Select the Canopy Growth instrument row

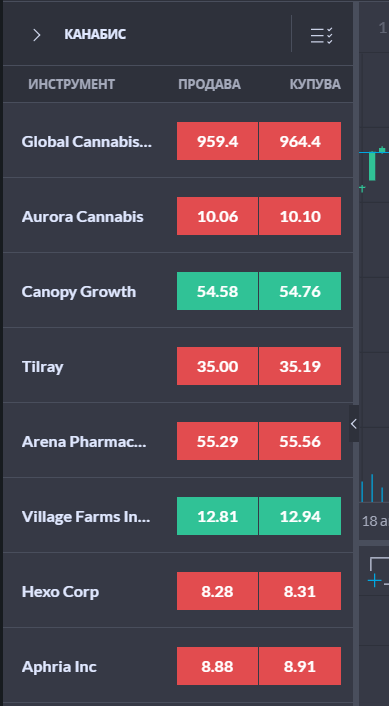(x=178, y=291)
